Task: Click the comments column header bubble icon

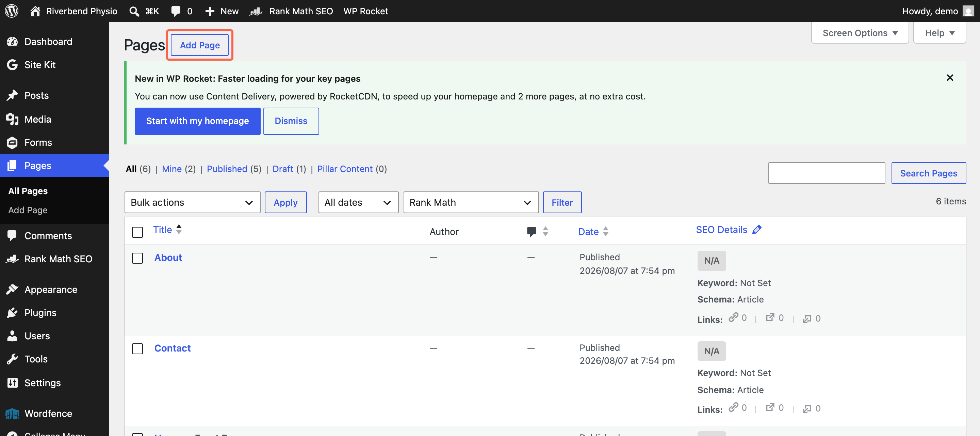Action: tap(532, 231)
